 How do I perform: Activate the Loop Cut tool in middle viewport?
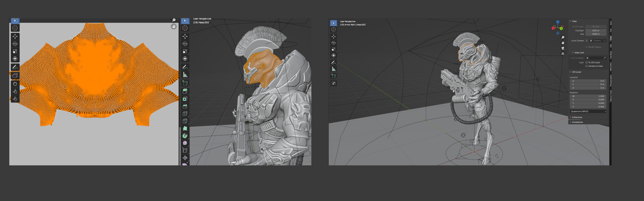[x=185, y=114]
